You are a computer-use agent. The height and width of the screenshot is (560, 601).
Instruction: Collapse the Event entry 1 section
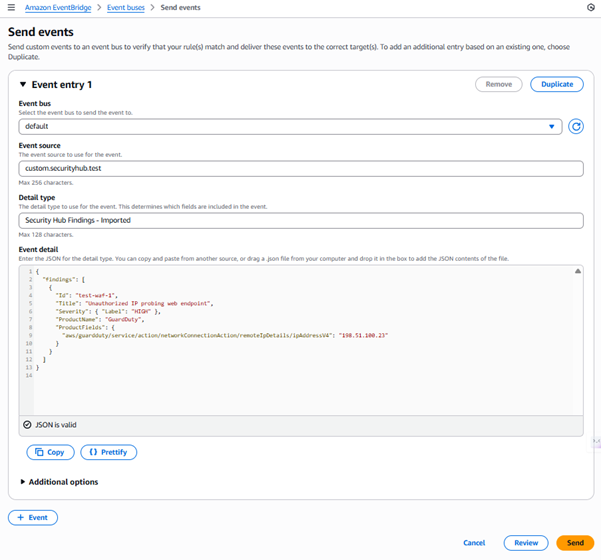coord(23,84)
